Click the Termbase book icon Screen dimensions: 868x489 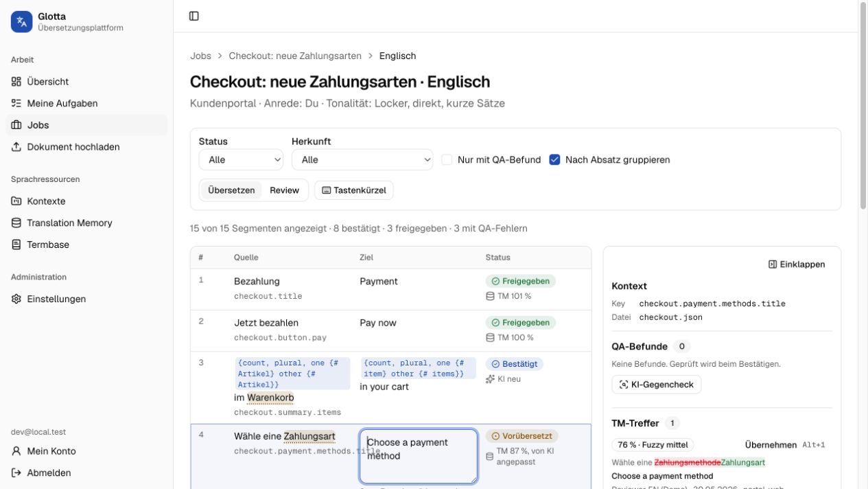(x=16, y=244)
